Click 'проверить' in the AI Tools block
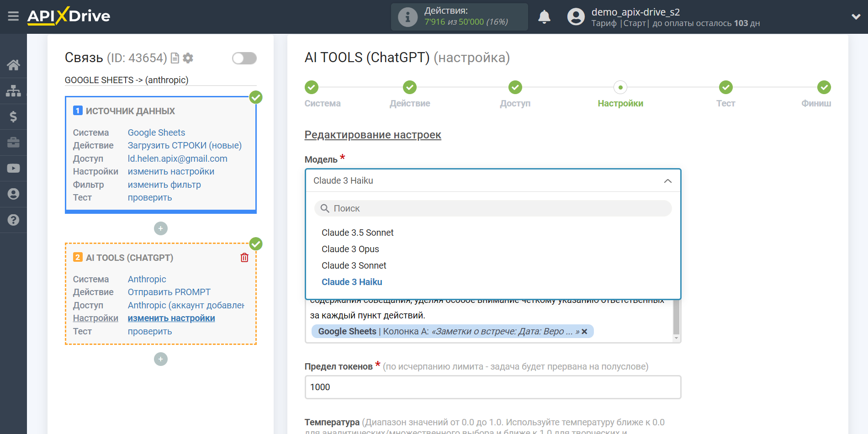The height and width of the screenshot is (434, 868). tap(149, 331)
